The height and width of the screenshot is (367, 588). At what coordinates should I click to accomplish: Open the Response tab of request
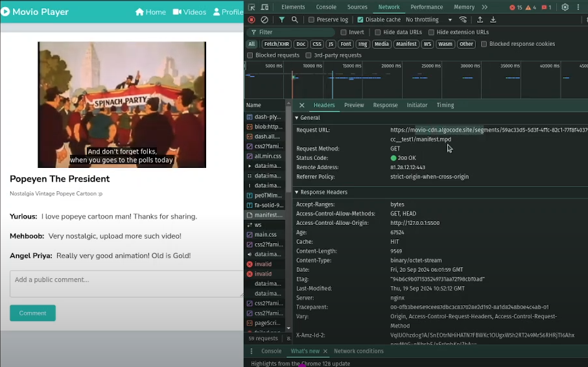click(x=385, y=105)
